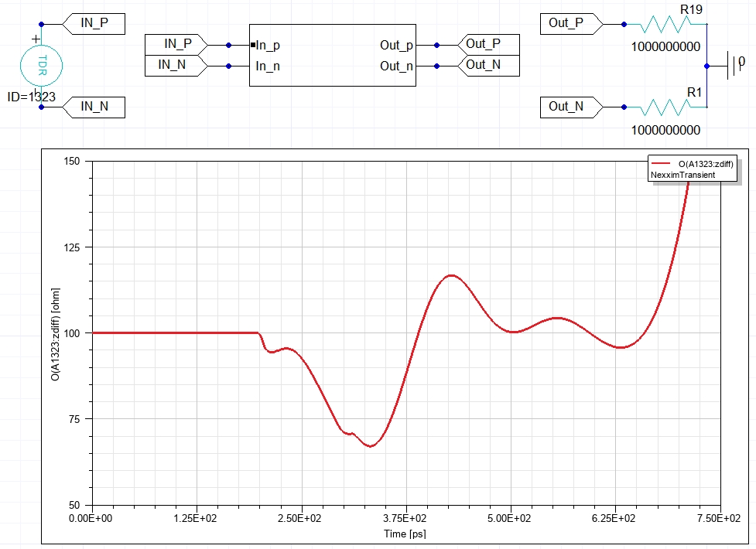756x549 pixels.
Task: Select the IN_N port feeding block's In_n pin
Action: pyautogui.click(x=176, y=66)
